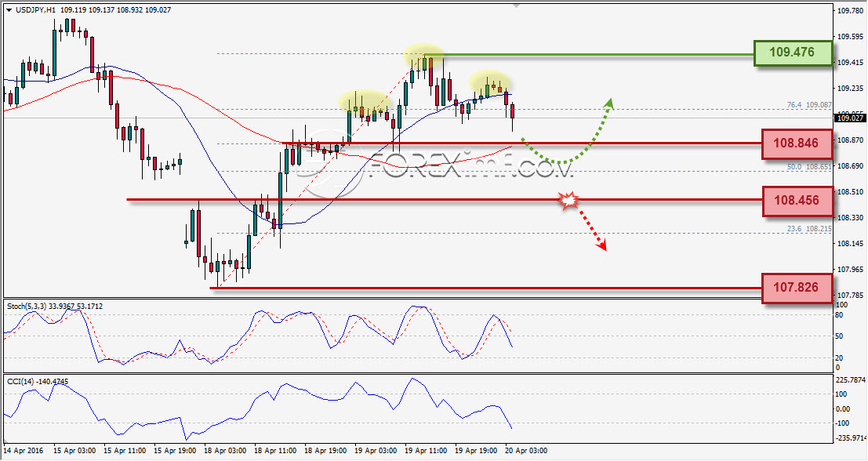Click price scale value 109.595
This screenshot has height=461, width=868.
pos(850,37)
